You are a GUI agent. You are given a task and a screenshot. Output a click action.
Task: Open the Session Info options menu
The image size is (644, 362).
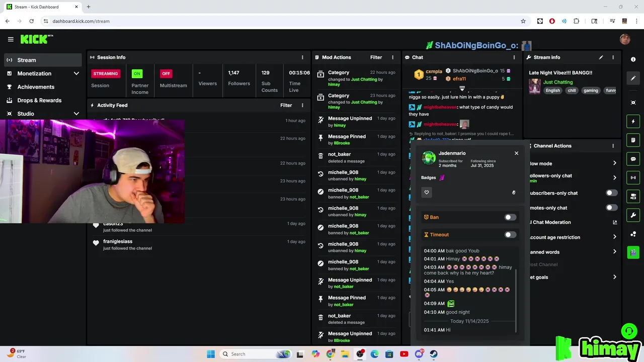302,57
